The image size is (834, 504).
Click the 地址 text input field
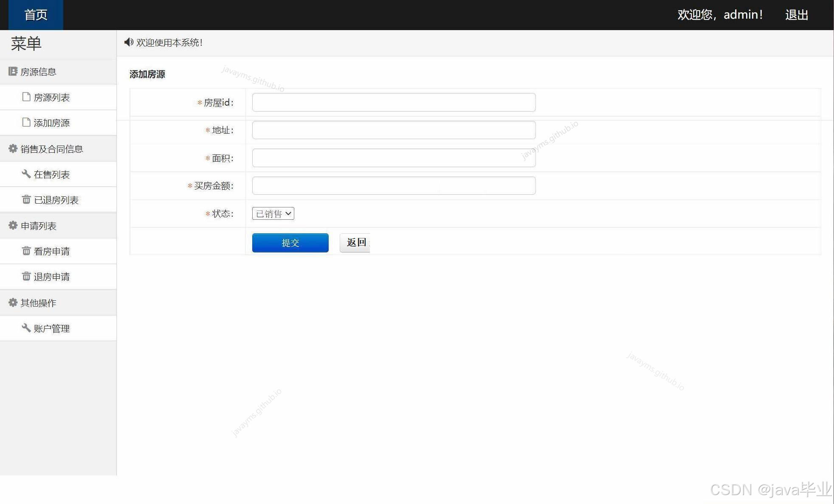[x=393, y=130]
